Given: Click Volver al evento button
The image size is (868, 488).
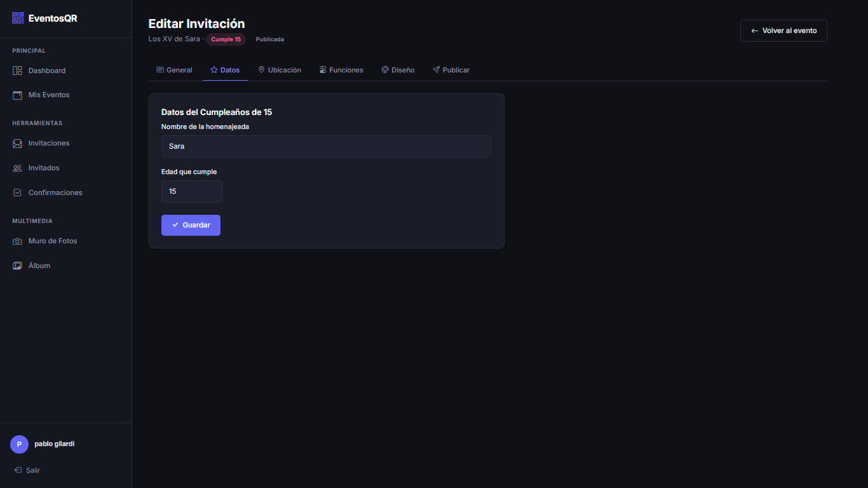Looking at the screenshot, I should coord(783,30).
